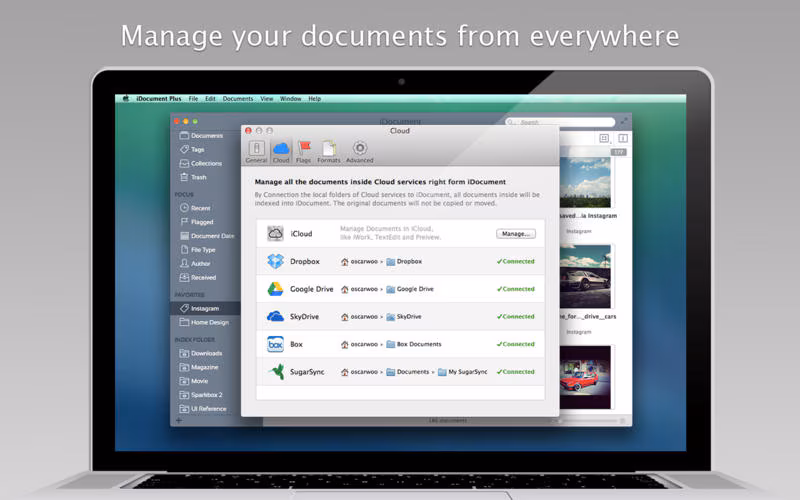The image size is (800, 500).
Task: Open the Window menu
Action: [x=290, y=98]
